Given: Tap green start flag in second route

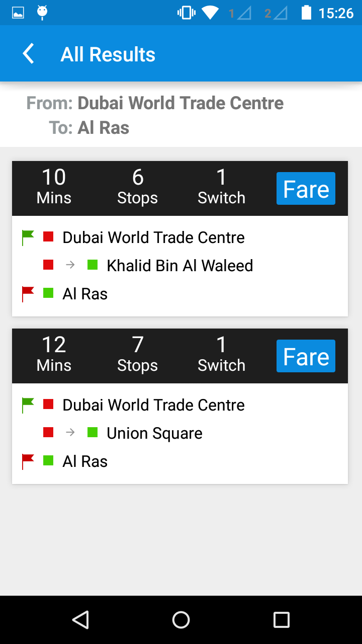Looking at the screenshot, I should pyautogui.click(x=28, y=405).
